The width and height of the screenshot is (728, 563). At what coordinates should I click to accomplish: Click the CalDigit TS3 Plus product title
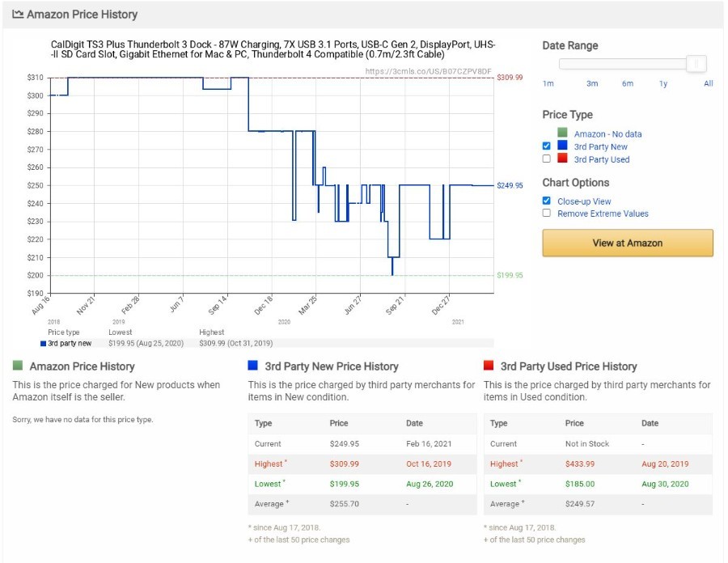point(273,49)
